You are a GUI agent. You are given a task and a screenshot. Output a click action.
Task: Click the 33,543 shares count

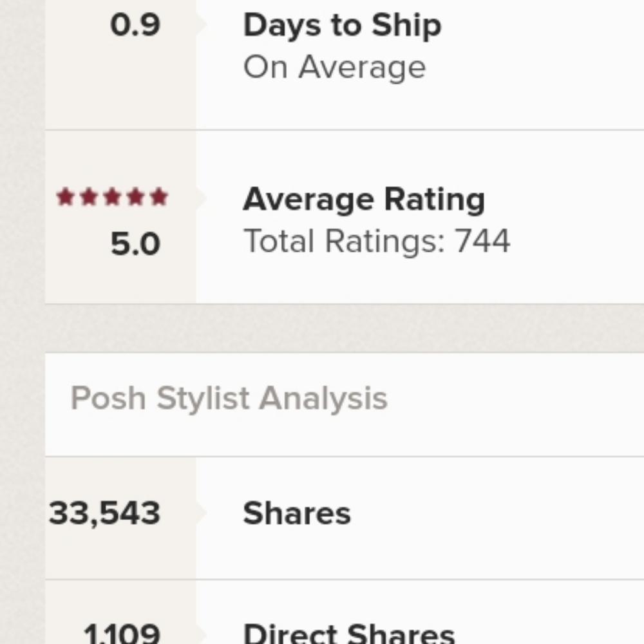(x=104, y=513)
